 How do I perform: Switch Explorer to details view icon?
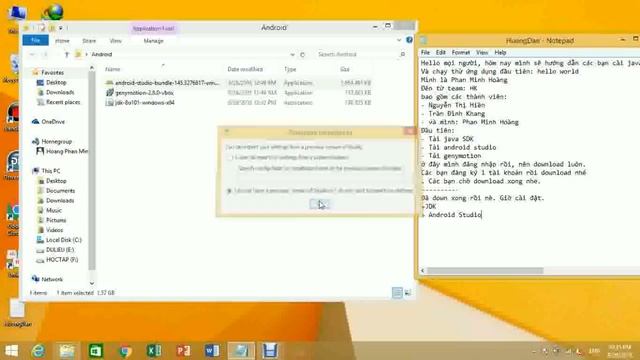click(397, 292)
